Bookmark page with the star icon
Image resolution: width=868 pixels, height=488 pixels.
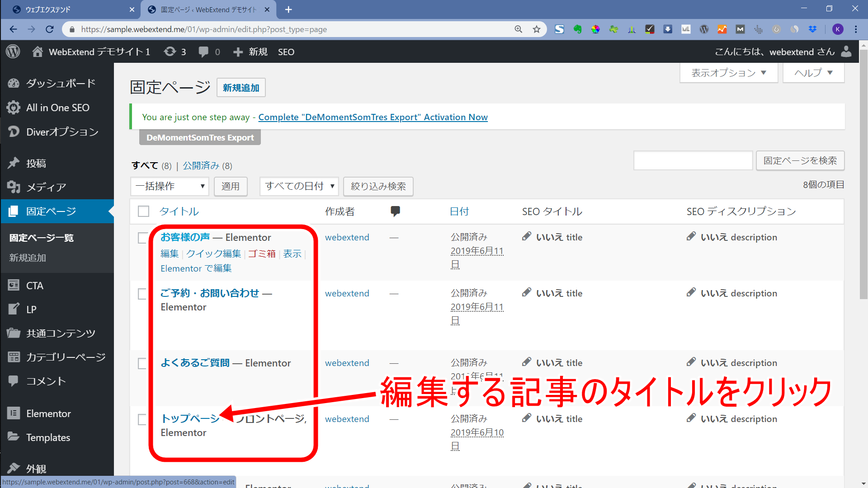point(537,29)
